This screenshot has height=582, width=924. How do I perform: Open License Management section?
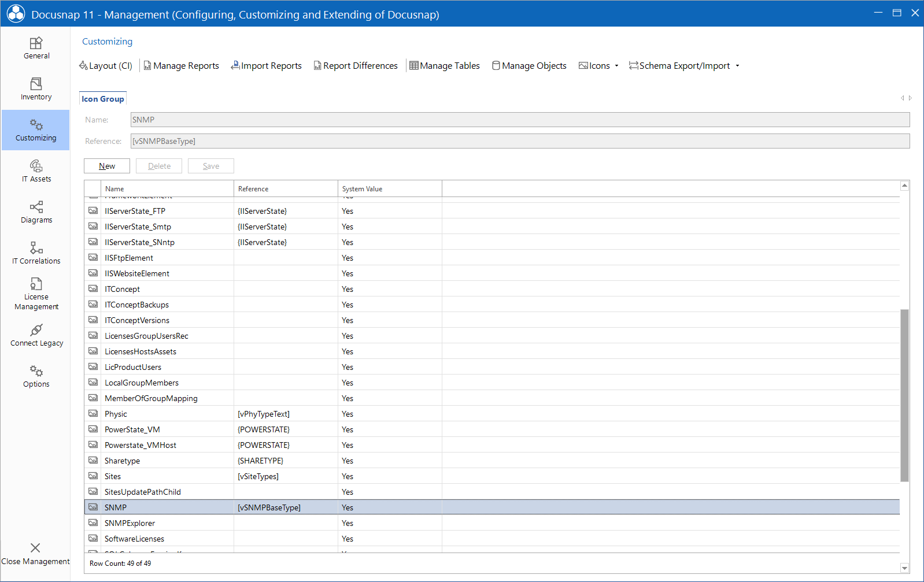[36, 294]
